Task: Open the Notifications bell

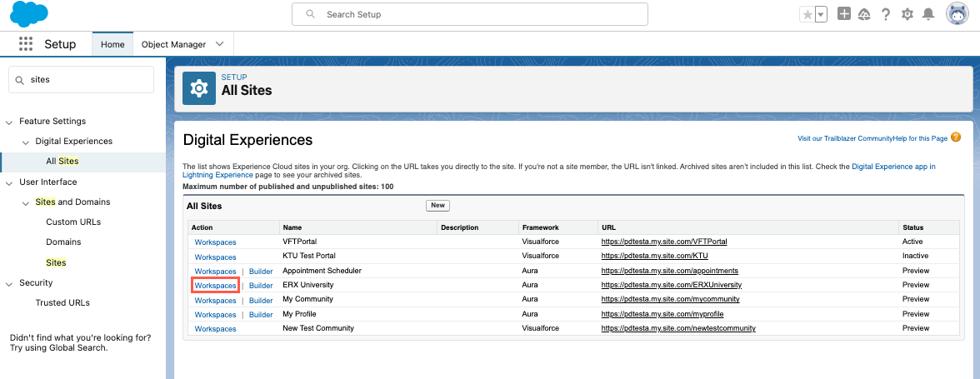Action: pyautogui.click(x=928, y=14)
